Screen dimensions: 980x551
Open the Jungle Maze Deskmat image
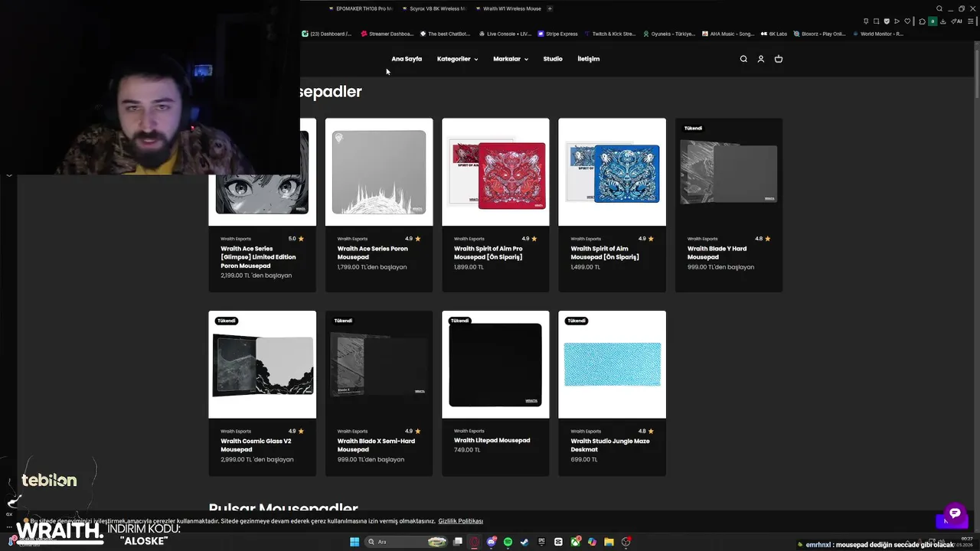point(612,364)
